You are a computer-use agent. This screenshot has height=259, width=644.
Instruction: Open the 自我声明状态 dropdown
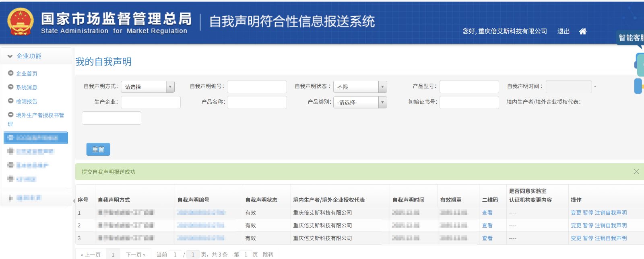pos(361,87)
